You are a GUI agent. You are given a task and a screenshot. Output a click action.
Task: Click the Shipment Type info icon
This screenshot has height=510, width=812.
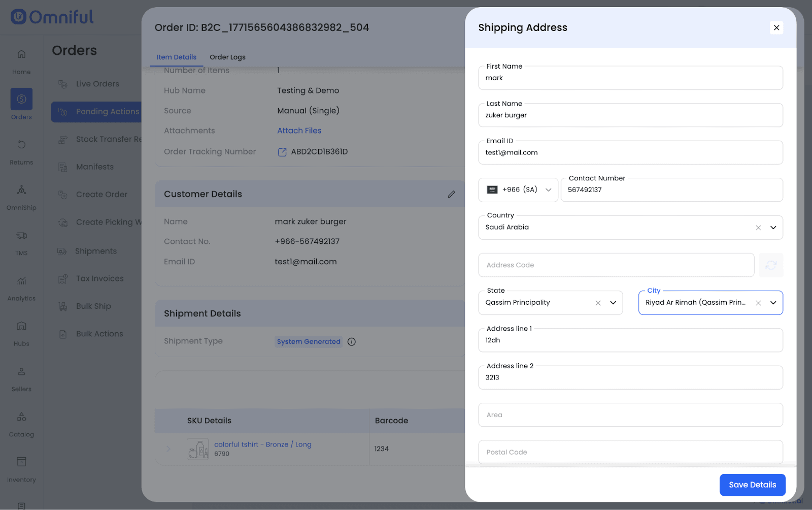pos(351,342)
